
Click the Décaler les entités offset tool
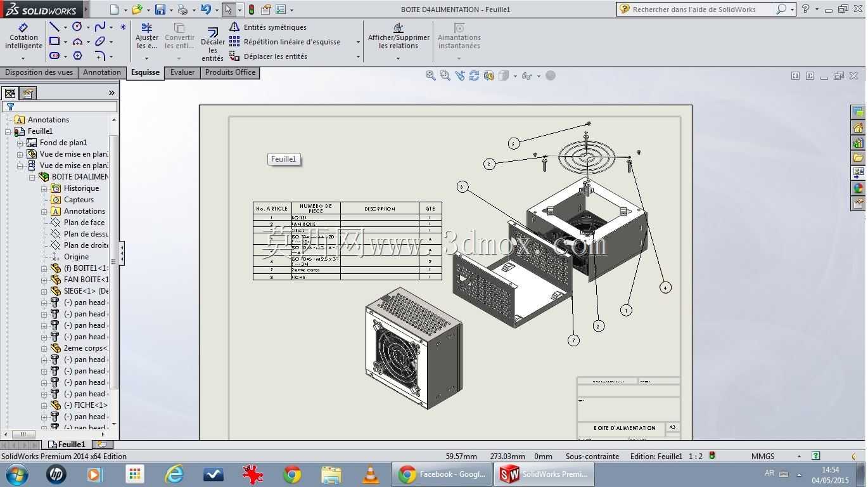(213, 44)
